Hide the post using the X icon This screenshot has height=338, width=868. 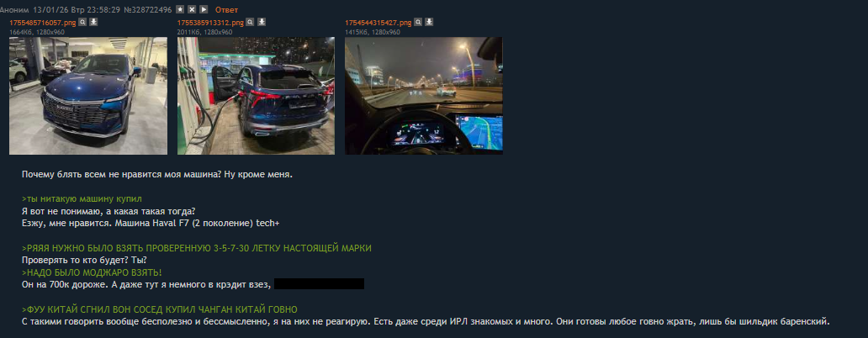tap(192, 9)
